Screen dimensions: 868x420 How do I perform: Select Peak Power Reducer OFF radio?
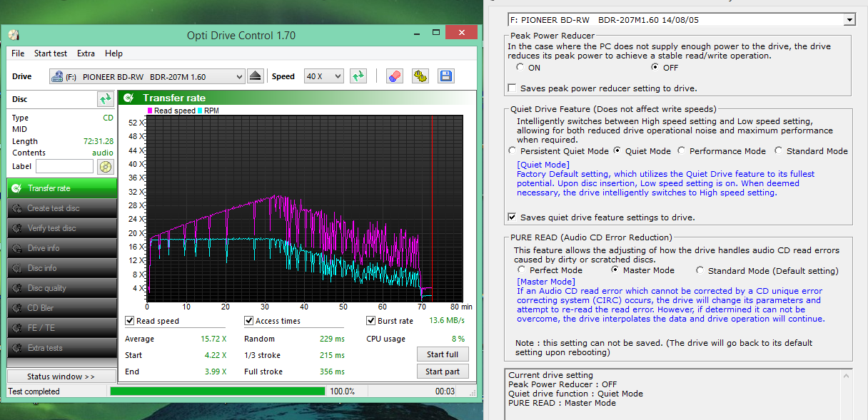(655, 67)
